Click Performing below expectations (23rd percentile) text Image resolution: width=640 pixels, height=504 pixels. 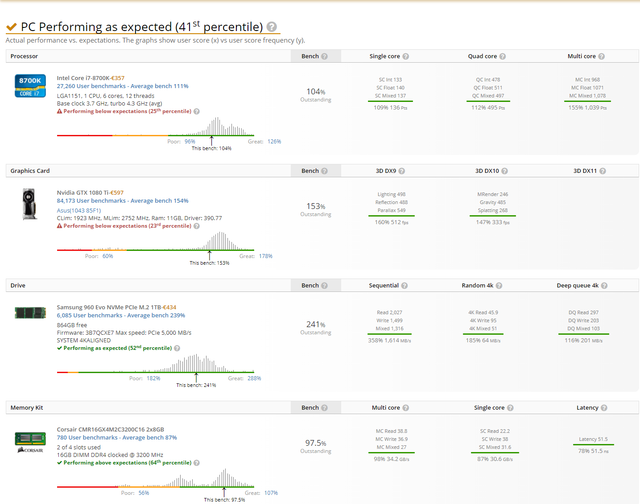coord(127,226)
